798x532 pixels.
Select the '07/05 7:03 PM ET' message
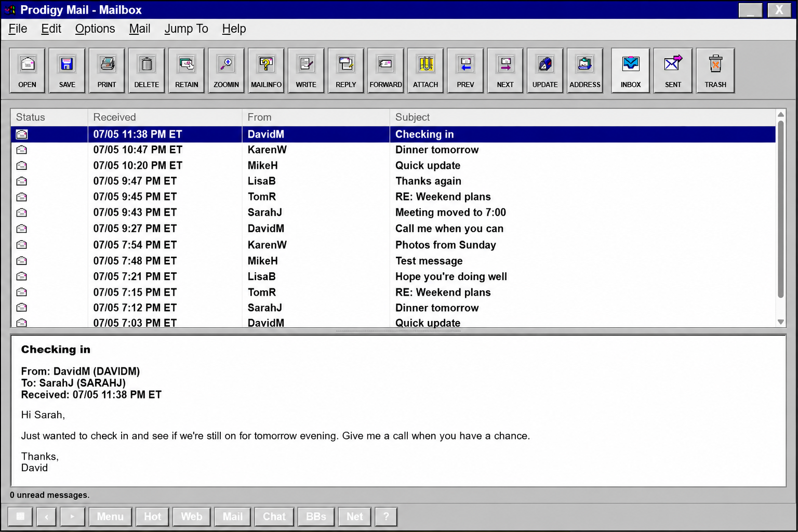pos(135,323)
